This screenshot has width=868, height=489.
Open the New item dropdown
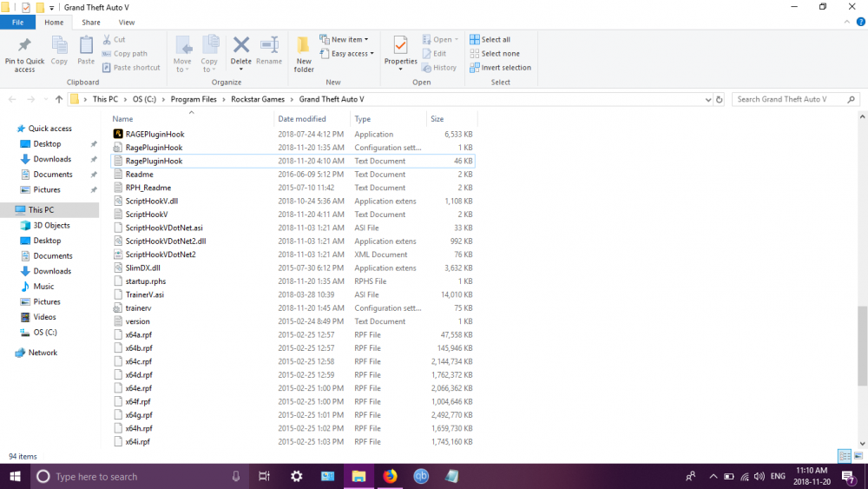point(344,39)
